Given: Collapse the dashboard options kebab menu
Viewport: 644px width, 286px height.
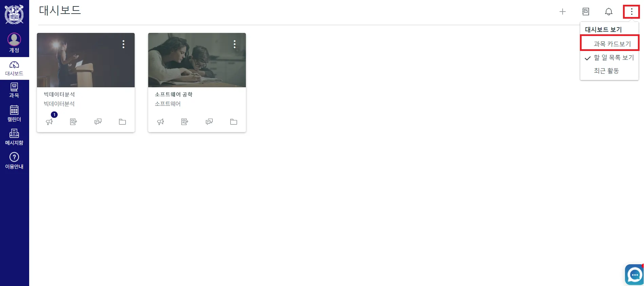Looking at the screenshot, I should 631,12.
